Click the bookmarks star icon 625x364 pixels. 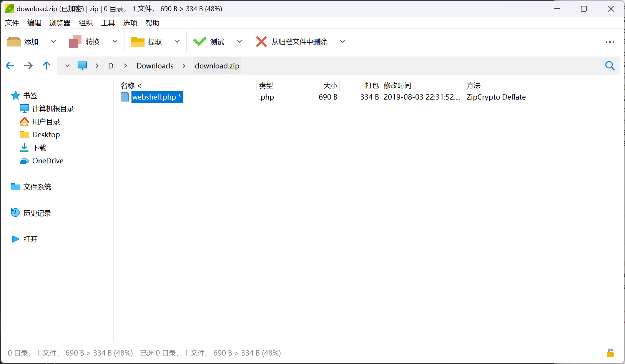coord(16,95)
